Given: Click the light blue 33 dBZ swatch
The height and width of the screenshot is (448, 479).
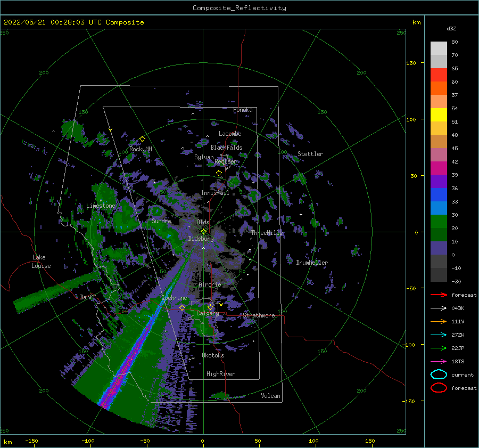Looking at the screenshot, I should coord(439,208).
